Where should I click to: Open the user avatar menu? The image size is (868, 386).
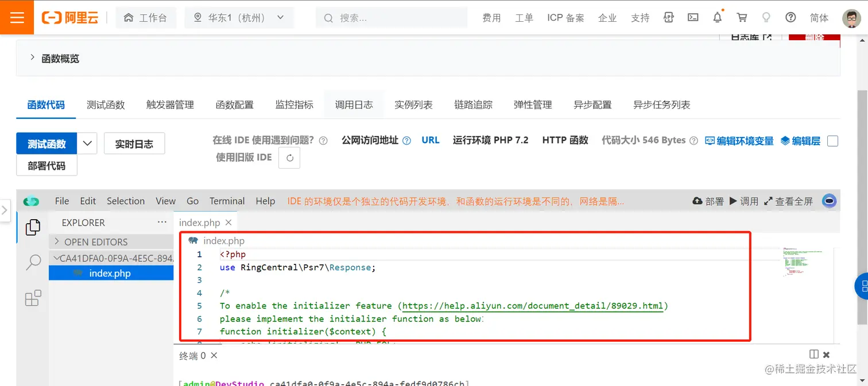click(x=852, y=18)
